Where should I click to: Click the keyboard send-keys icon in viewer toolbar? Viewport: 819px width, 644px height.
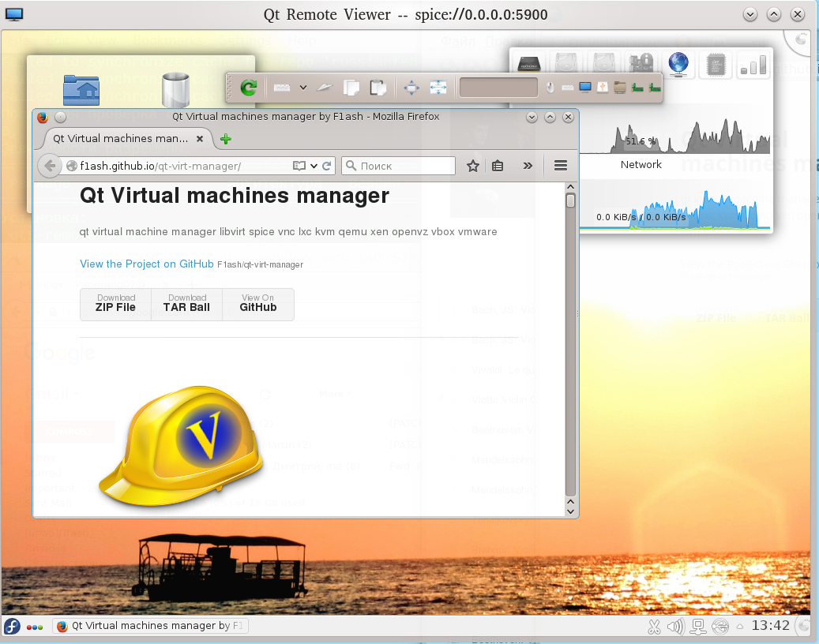(x=281, y=88)
